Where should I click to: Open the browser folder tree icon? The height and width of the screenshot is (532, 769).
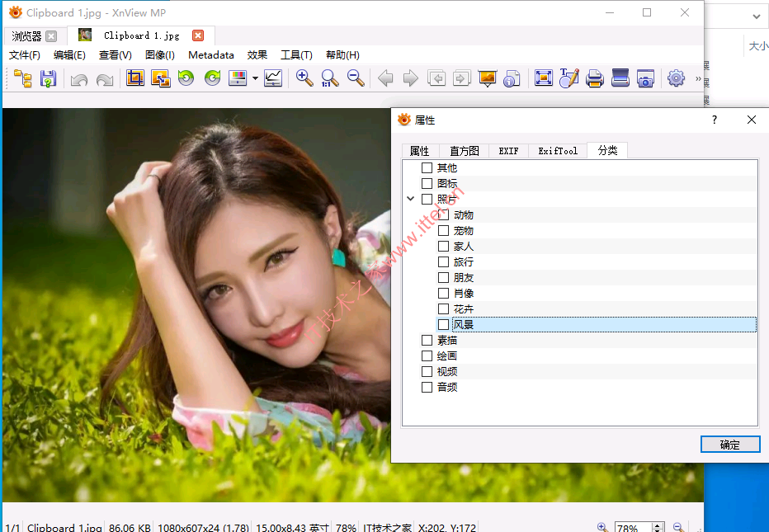[x=22, y=78]
